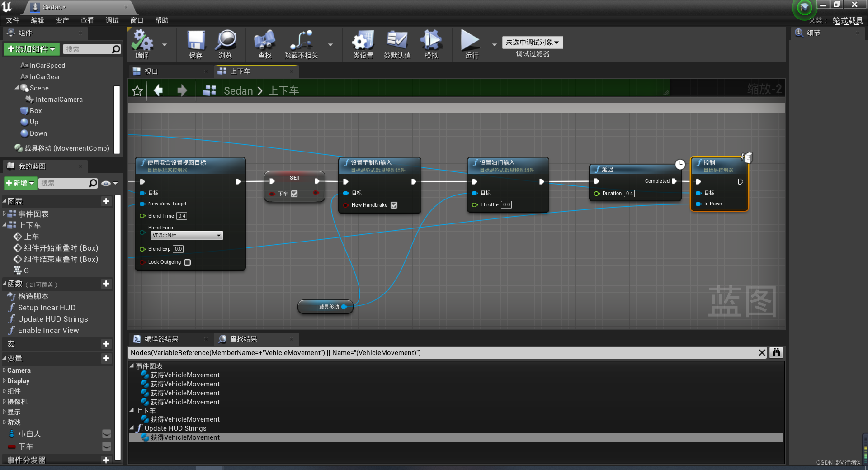868x470 pixels.
Task: Clear find results search with X icon
Action: click(x=762, y=353)
